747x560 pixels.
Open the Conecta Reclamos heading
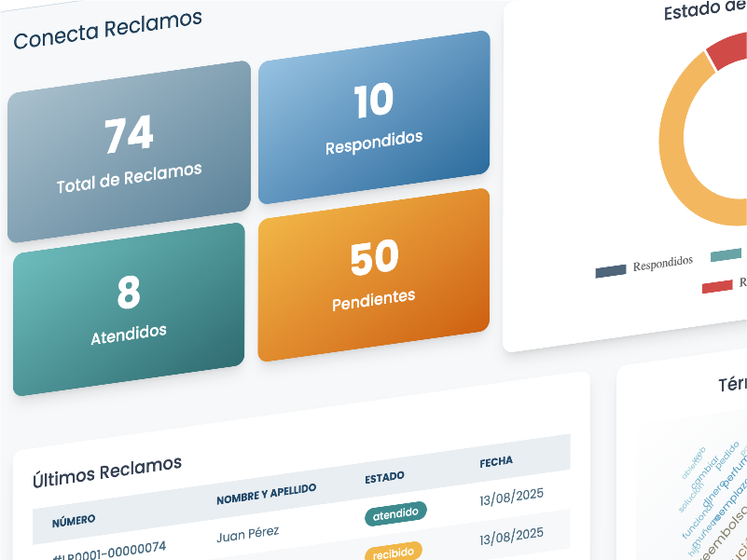(107, 20)
